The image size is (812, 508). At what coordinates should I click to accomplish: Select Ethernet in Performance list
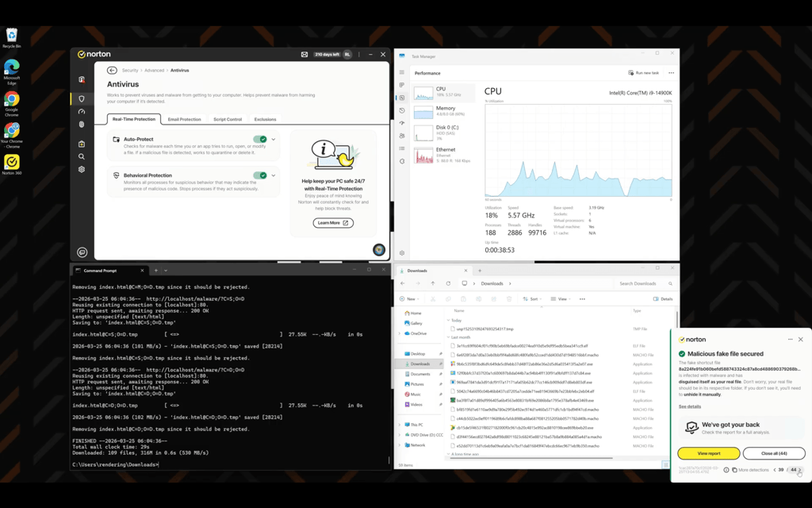[444, 155]
